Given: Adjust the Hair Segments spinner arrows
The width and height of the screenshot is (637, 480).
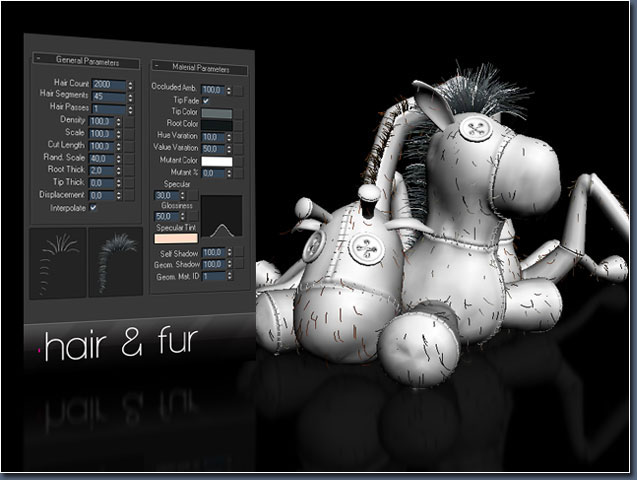Looking at the screenshot, I should point(130,97).
